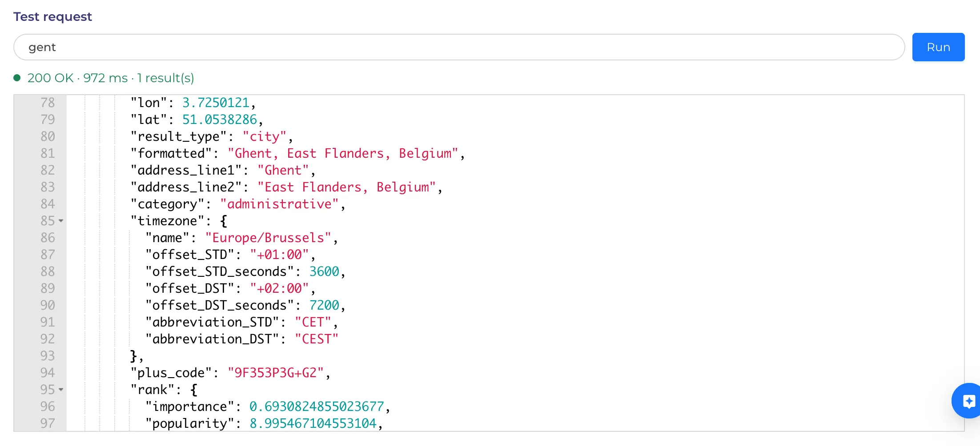Screen dimensions: 980x446
Task: Click the "formatted" key on line 81
Action: coord(171,153)
